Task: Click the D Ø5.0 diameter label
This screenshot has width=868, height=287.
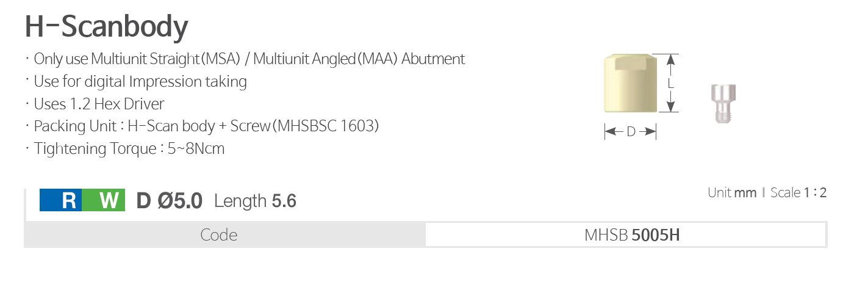Action: (170, 200)
